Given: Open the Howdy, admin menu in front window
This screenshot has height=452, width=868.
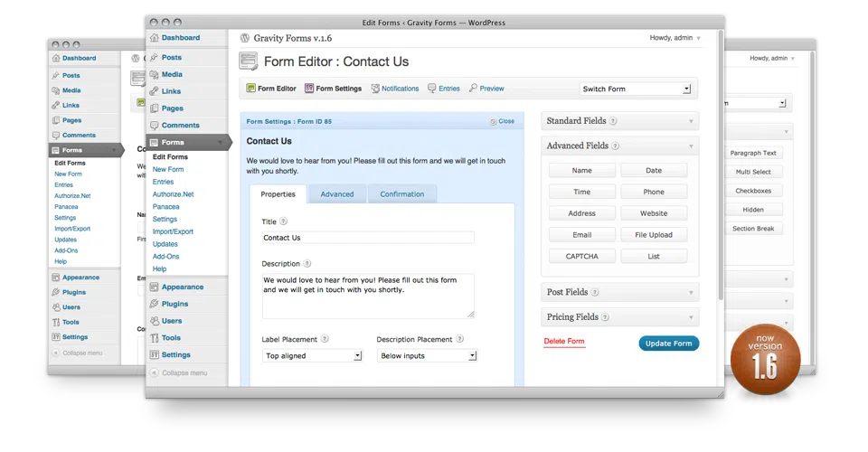Looking at the screenshot, I should click(x=675, y=38).
